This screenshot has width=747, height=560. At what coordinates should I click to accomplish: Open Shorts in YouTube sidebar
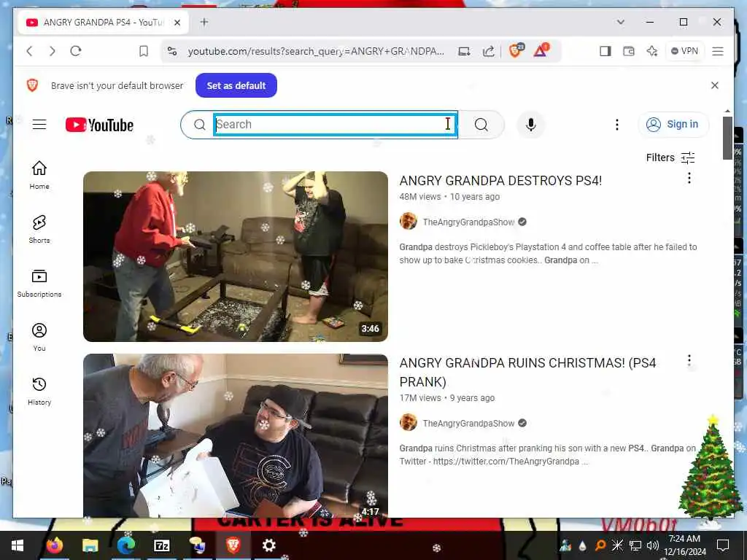click(x=39, y=229)
